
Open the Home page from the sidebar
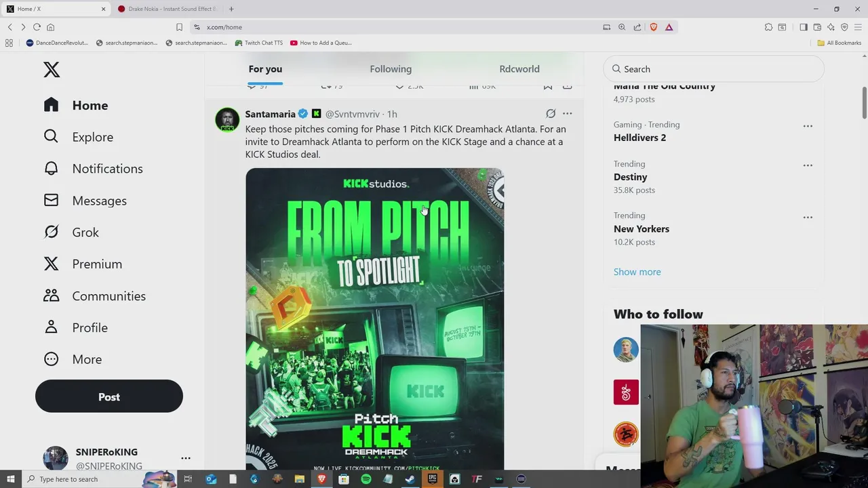pyautogui.click(x=76, y=105)
